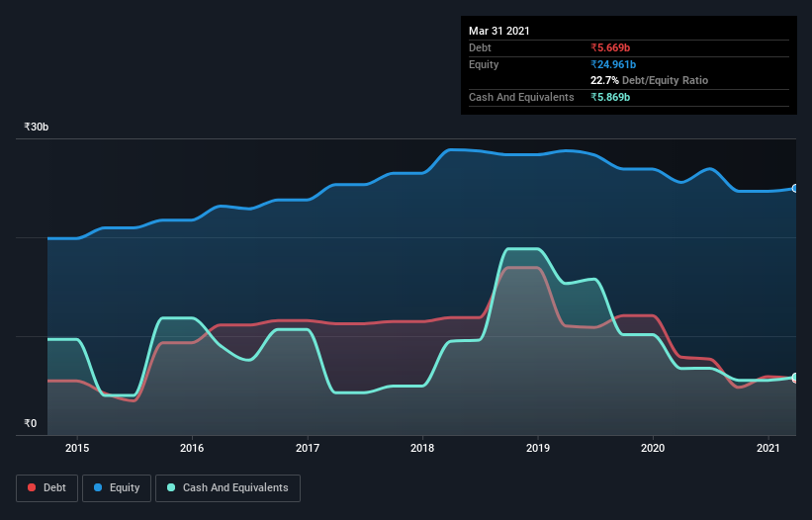Click the cash line end marker
This screenshot has width=812, height=520.
click(x=795, y=378)
